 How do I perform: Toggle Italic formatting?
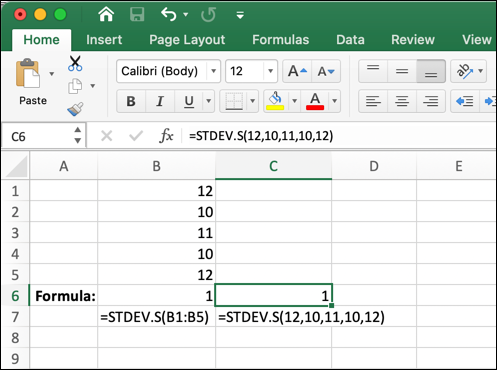(x=160, y=101)
